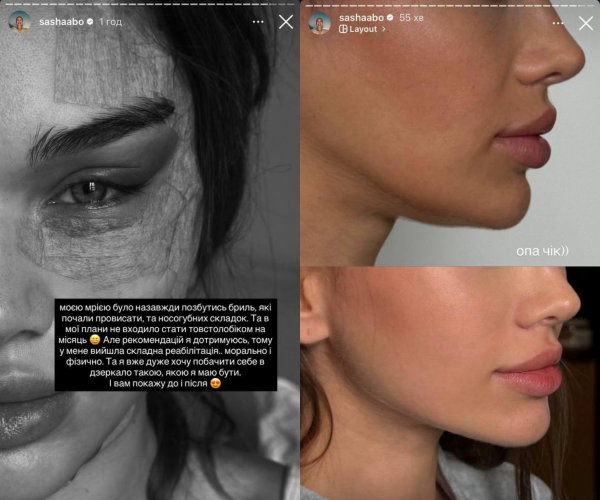Click the verified badge in the 1 год story
This screenshot has height=500, width=600.
(x=90, y=22)
